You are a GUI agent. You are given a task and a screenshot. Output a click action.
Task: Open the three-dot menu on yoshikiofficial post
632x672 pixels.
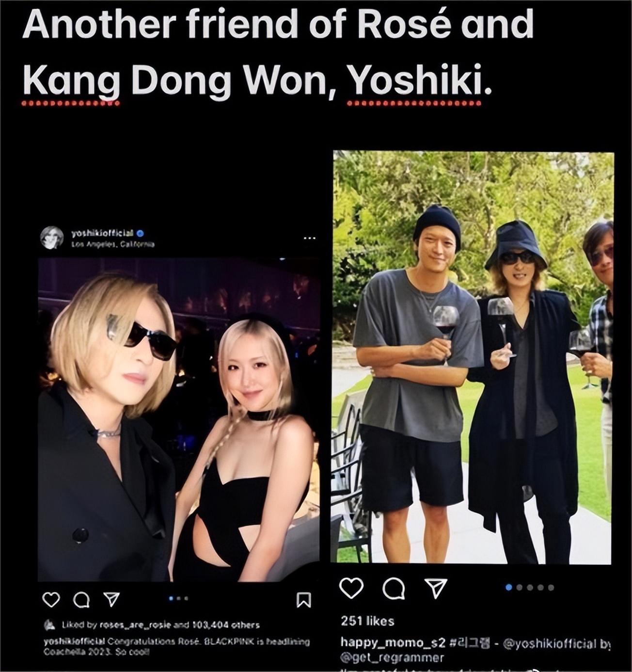[x=310, y=238]
